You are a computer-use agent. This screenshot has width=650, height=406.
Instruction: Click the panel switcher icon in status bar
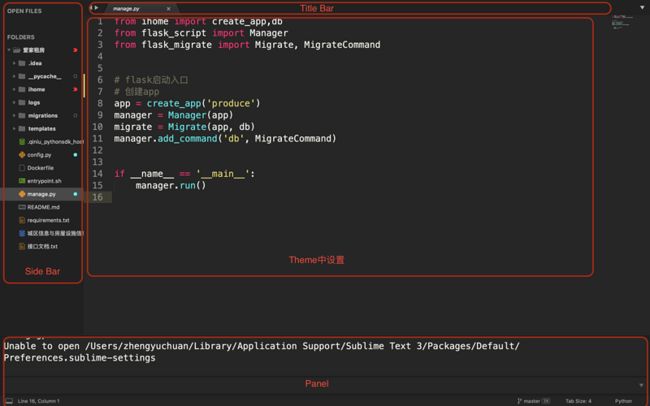[9, 401]
